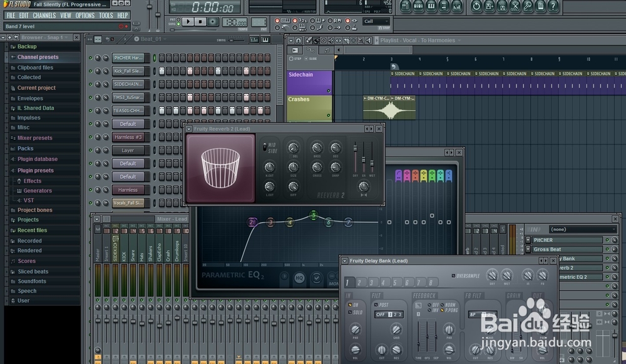626x364 pixels.
Task: Open the Harmless #3 channel button
Action: (x=128, y=137)
